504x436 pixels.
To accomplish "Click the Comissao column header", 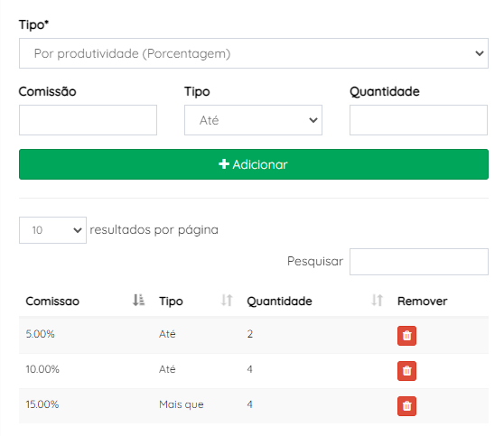I will click(52, 301).
